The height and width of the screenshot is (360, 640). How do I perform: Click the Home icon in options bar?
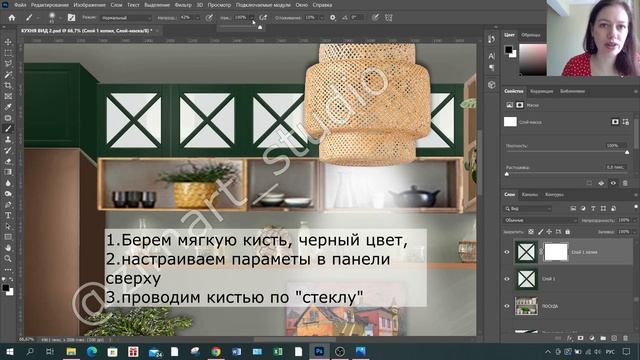click(x=11, y=18)
